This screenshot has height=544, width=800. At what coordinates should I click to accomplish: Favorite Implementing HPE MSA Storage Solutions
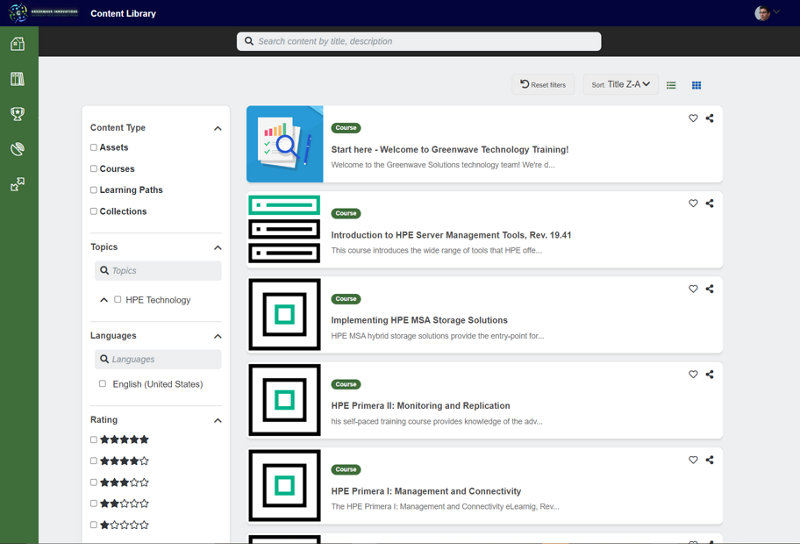pyautogui.click(x=693, y=289)
